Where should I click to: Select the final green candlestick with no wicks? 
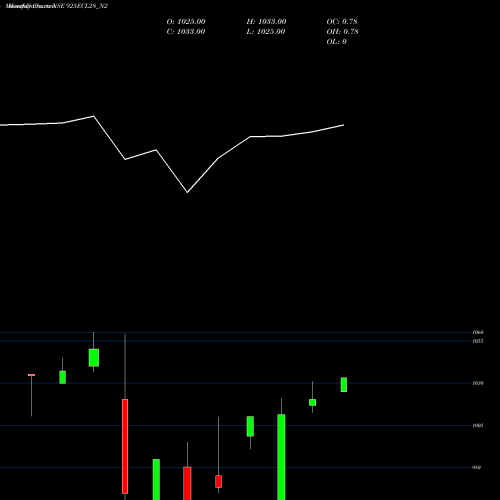(344, 385)
